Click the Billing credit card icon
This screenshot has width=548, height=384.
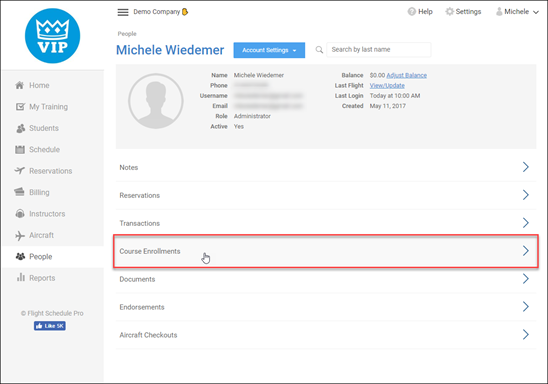pyautogui.click(x=20, y=192)
